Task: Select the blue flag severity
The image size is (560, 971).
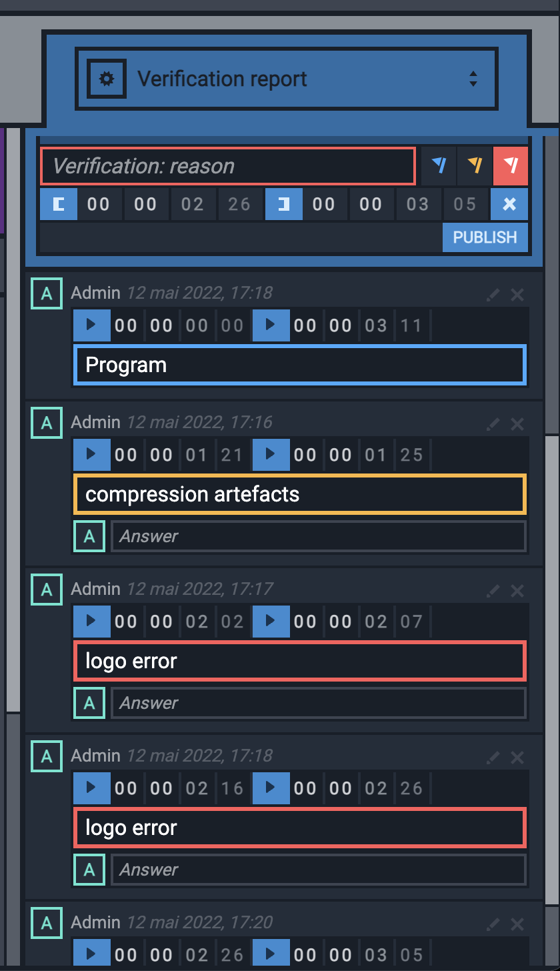Action: 439,165
